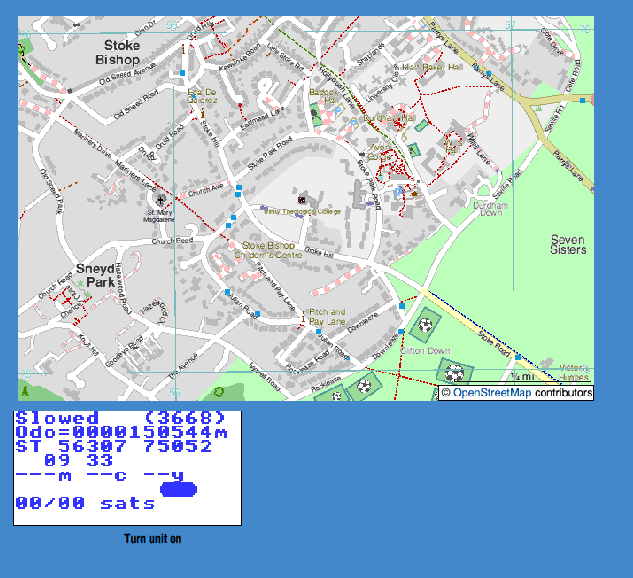Screen dimensions: 633x578
Task: Click the blue marker on the yellow road at the map's right edge
Action: (583, 101)
